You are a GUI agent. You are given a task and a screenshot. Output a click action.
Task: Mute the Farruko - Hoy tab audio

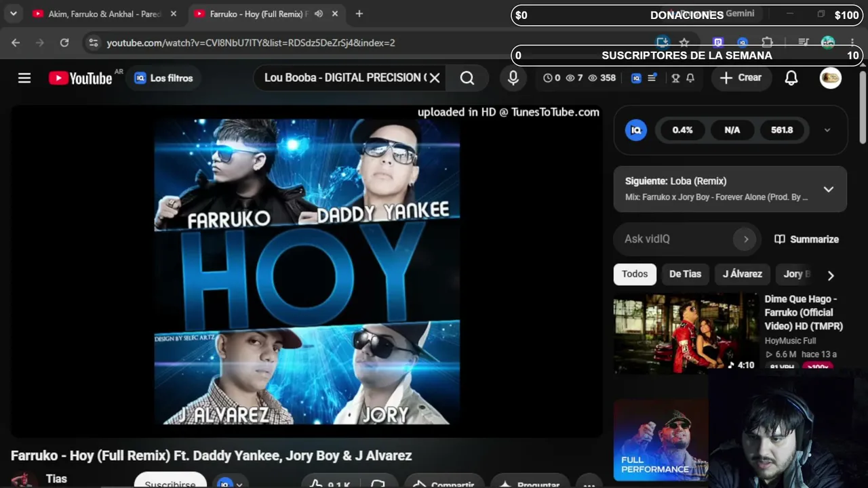[x=319, y=14]
